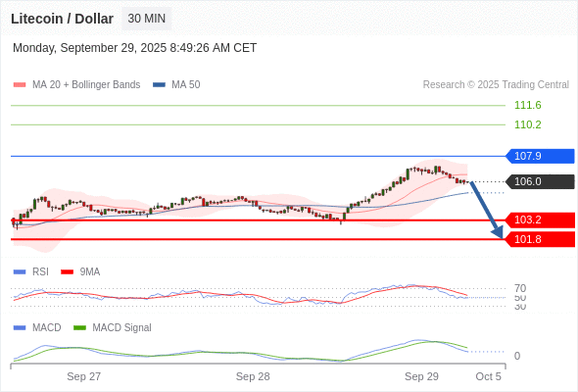Click the blue downward forecast arrow head
The image size is (578, 392).
click(498, 232)
